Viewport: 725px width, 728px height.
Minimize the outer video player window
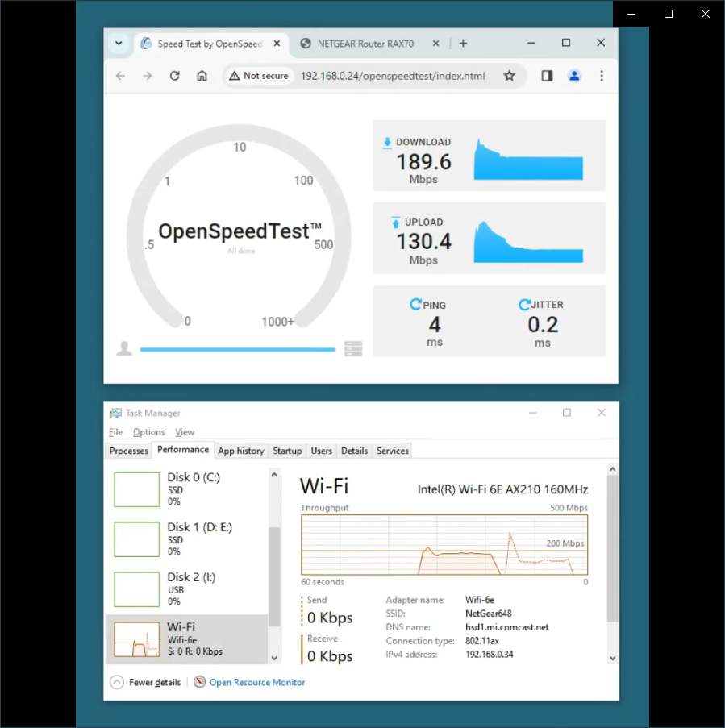click(631, 14)
